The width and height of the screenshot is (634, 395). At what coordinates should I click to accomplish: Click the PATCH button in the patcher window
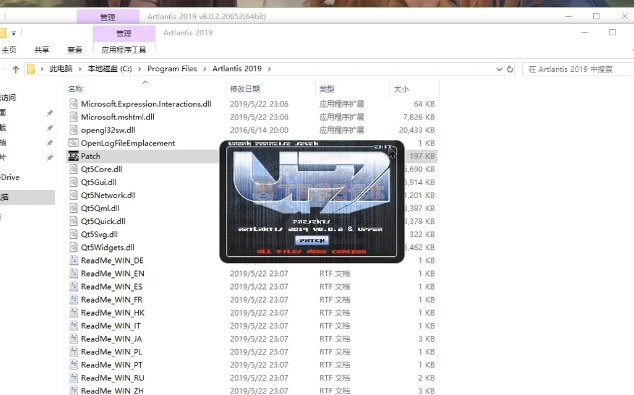click(312, 240)
